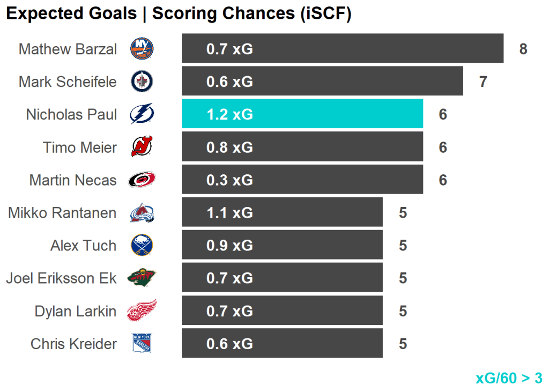
Task: Click the Detroit Red Wings logo
Action: [142, 311]
